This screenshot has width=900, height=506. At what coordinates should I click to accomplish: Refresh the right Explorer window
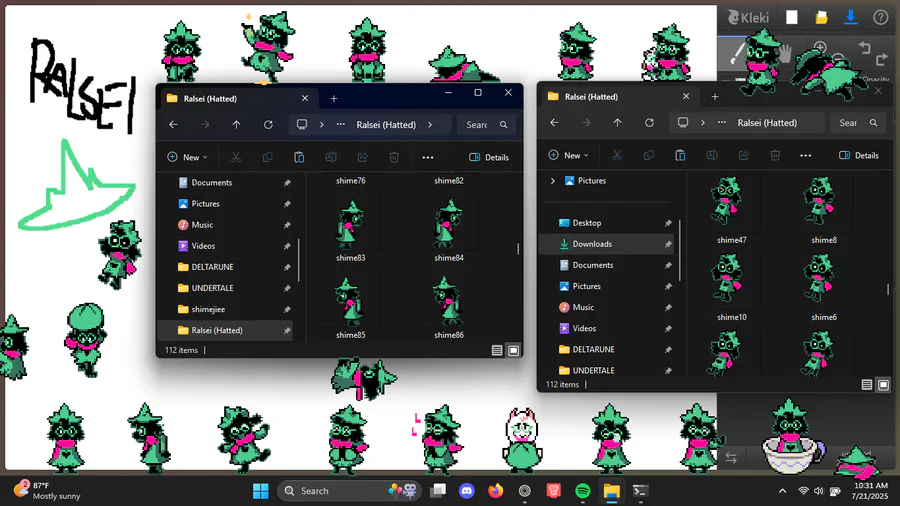649,123
